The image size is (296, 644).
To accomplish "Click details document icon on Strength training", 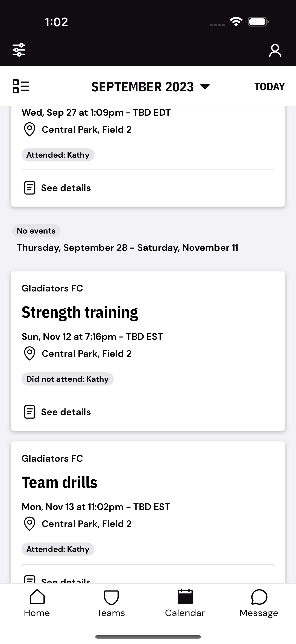I will point(29,412).
